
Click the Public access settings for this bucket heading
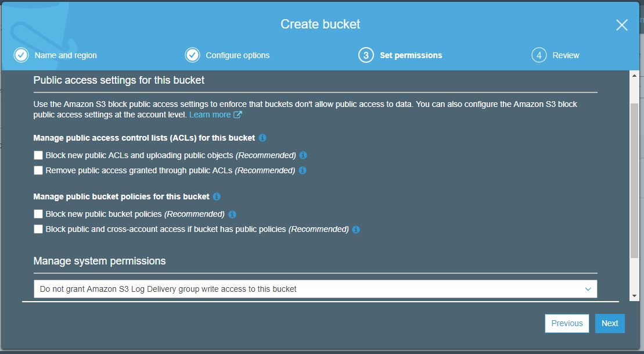118,80
